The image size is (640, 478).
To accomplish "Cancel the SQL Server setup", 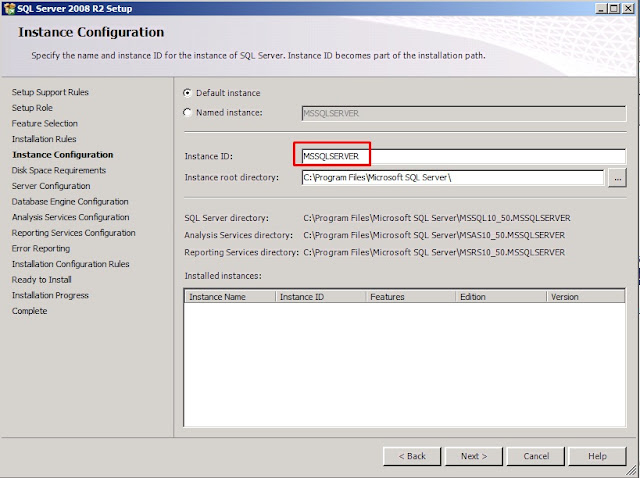I will [x=536, y=456].
